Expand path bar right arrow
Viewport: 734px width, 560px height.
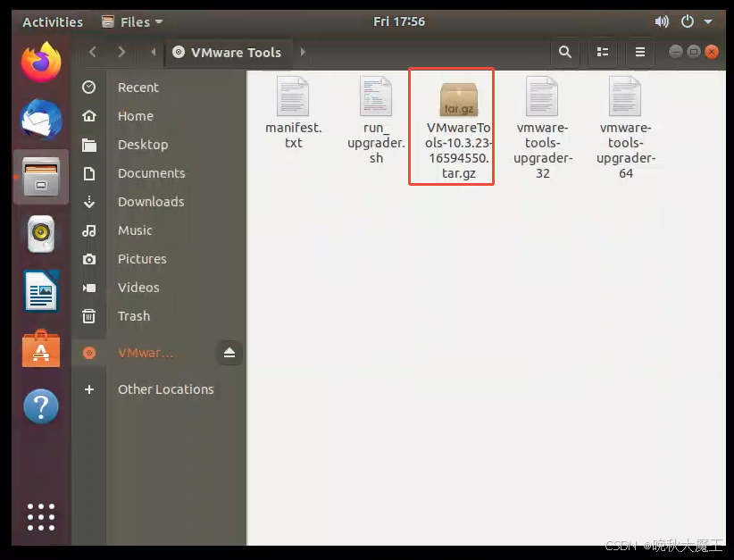click(303, 52)
